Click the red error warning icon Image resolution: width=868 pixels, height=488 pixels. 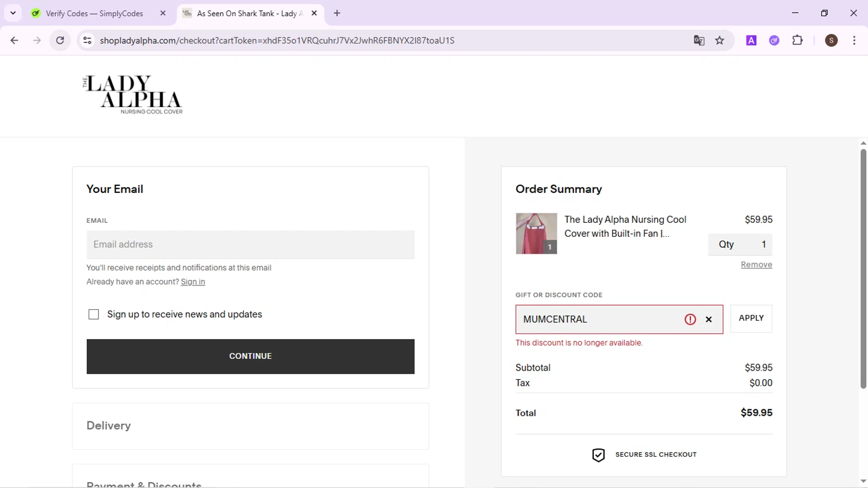690,320
